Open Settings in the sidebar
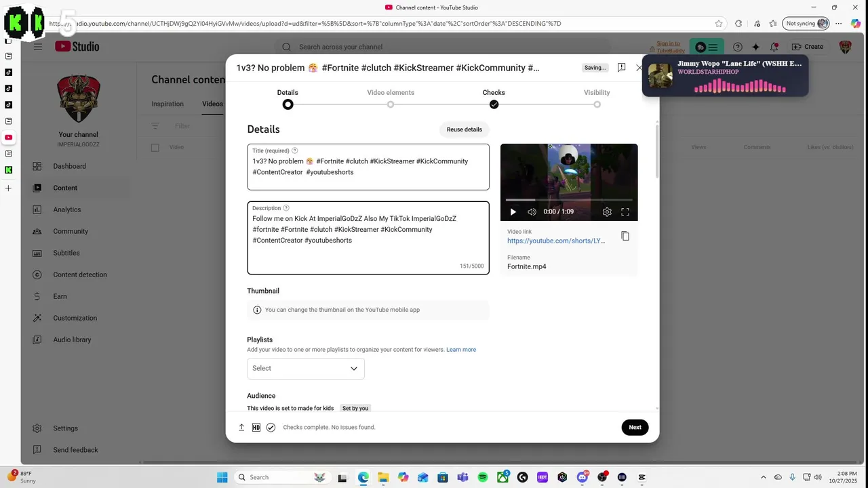Viewport: 868px width, 488px height. tap(65, 428)
